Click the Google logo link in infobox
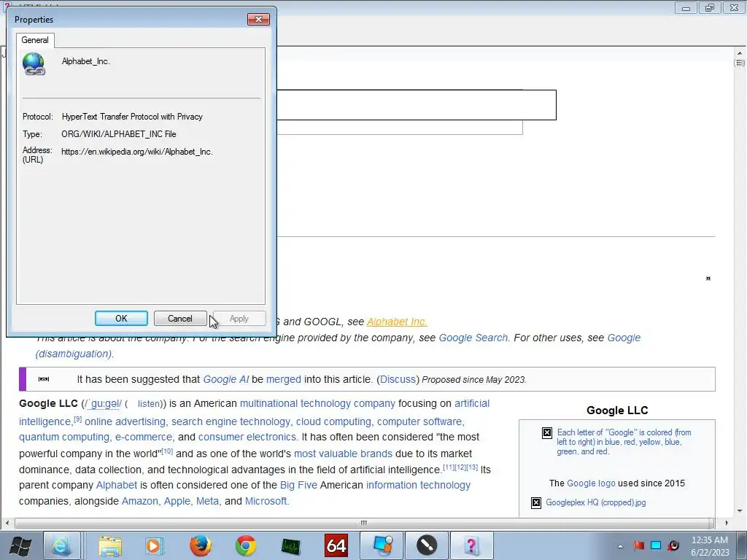Viewport: 747px width, 560px height. click(591, 483)
